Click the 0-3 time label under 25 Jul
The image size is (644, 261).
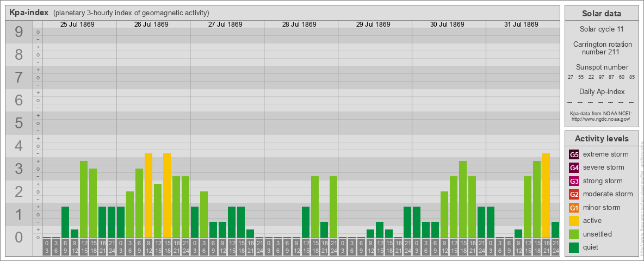point(47,247)
